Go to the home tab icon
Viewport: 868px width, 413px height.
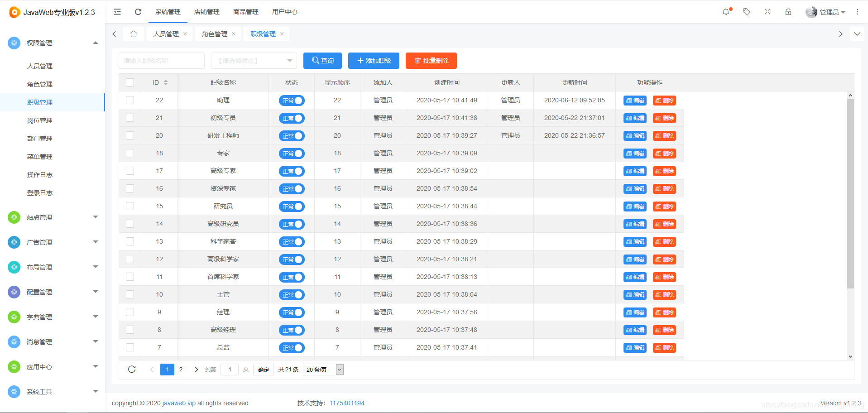tap(134, 34)
